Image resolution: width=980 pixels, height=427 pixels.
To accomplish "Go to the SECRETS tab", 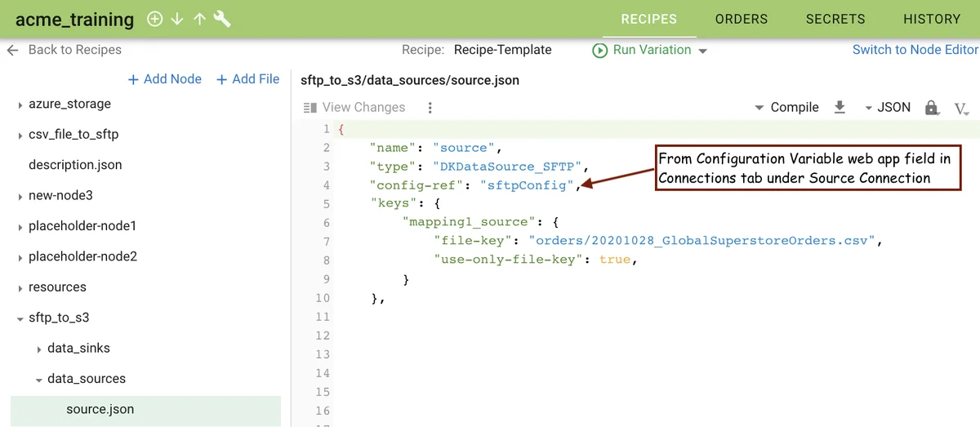I will pyautogui.click(x=835, y=19).
